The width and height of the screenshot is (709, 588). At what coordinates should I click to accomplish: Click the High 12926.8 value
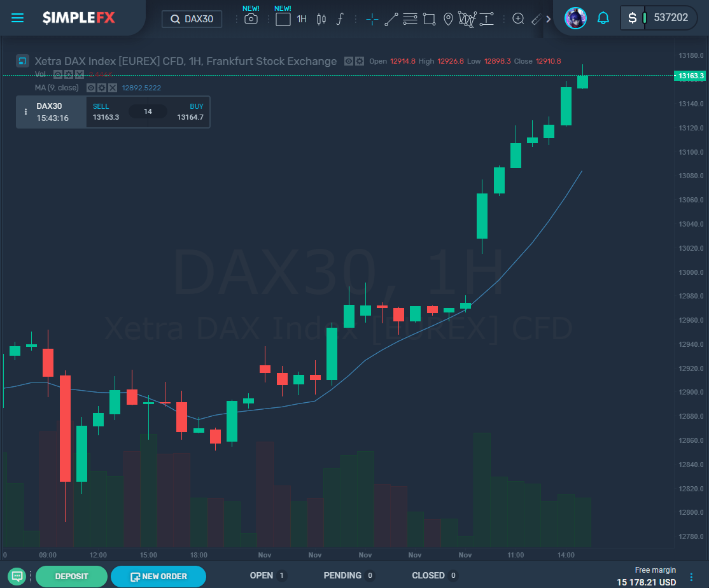click(x=451, y=61)
